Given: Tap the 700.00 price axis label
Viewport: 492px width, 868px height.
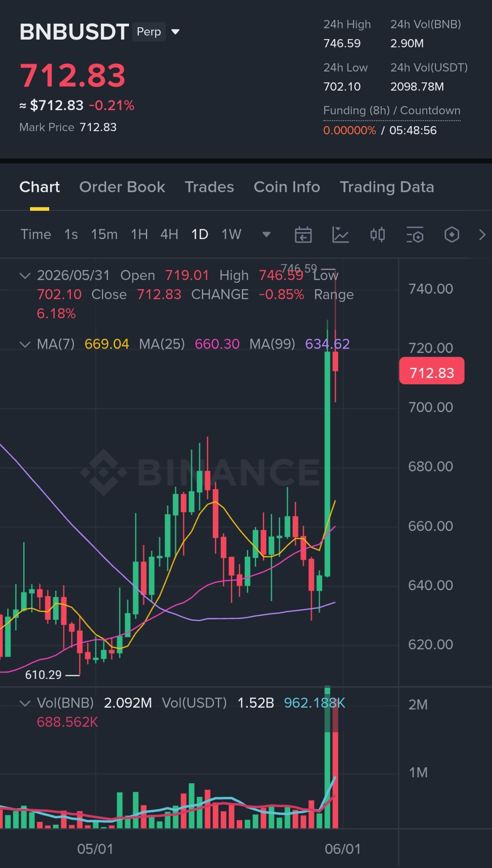Looking at the screenshot, I should tap(430, 407).
